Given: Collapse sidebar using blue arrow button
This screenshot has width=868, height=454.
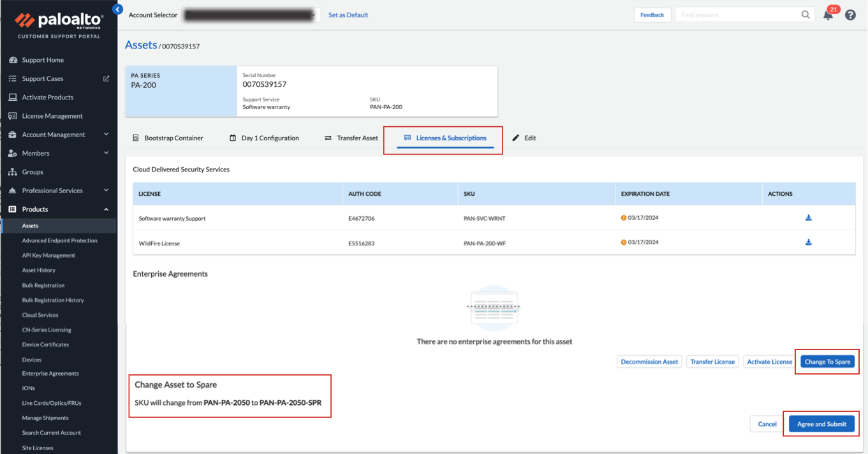Looking at the screenshot, I should pos(117,10).
